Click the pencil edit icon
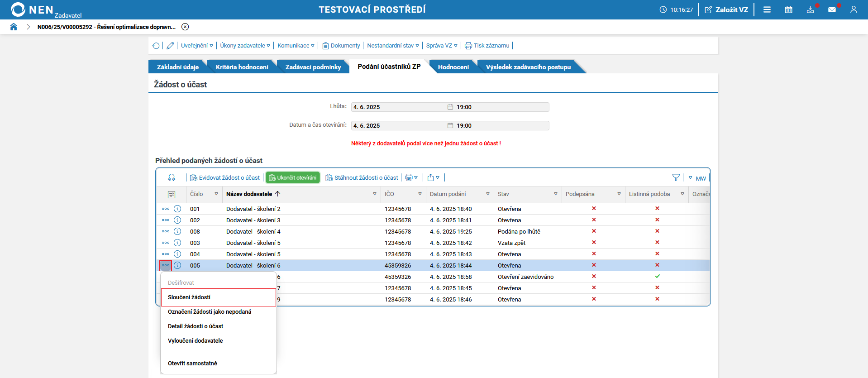868x378 pixels. pos(170,46)
